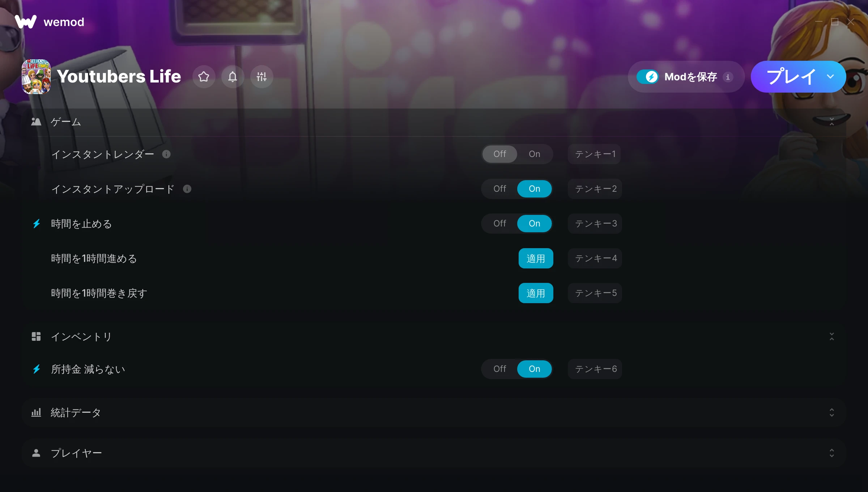
Task: Turn off 所持金 減らない
Action: [499, 369]
